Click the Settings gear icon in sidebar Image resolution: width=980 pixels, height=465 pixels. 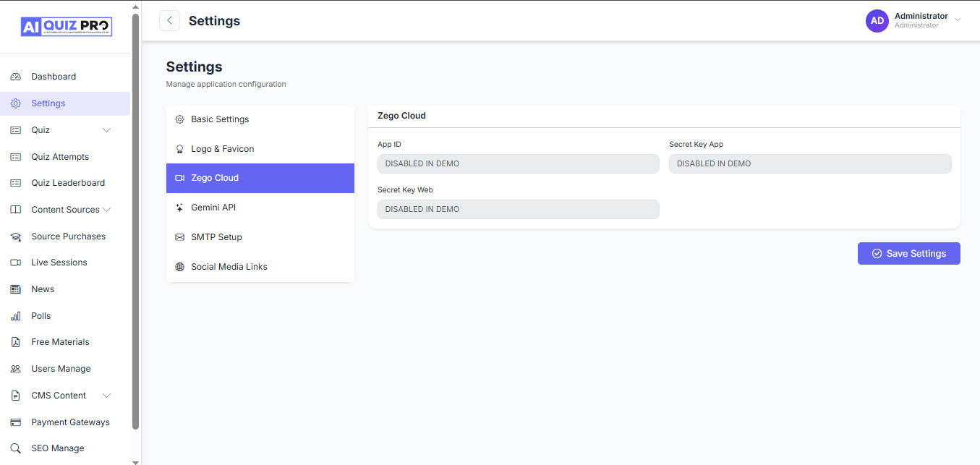16,103
